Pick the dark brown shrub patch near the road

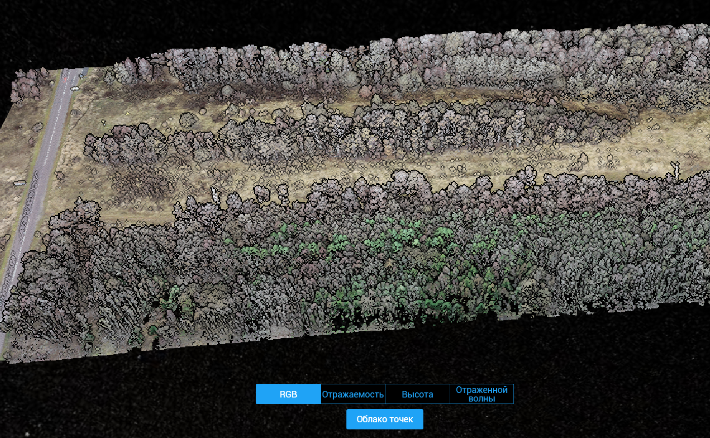click(138, 181)
